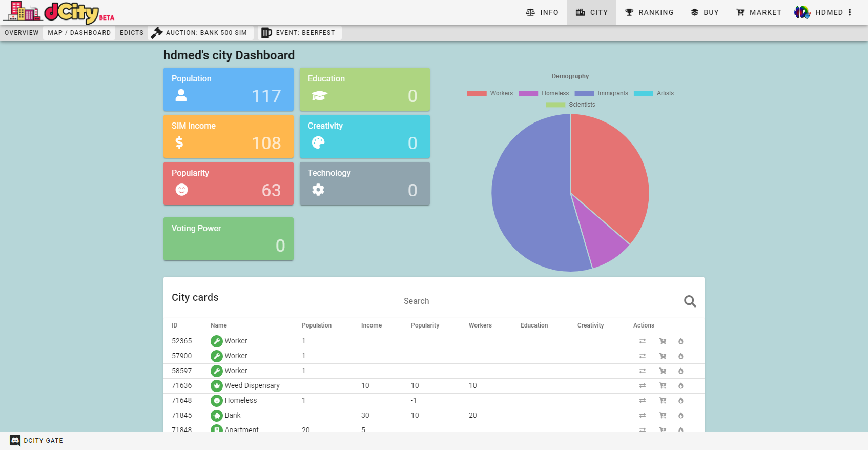Viewport: 868px width, 450px height.
Task: Sort table by Population column header
Action: pyautogui.click(x=317, y=325)
